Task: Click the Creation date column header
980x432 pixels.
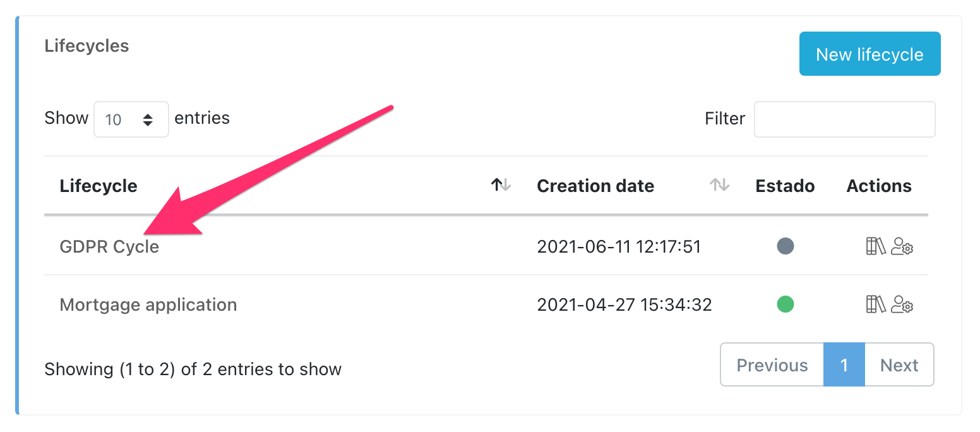Action: tap(595, 186)
